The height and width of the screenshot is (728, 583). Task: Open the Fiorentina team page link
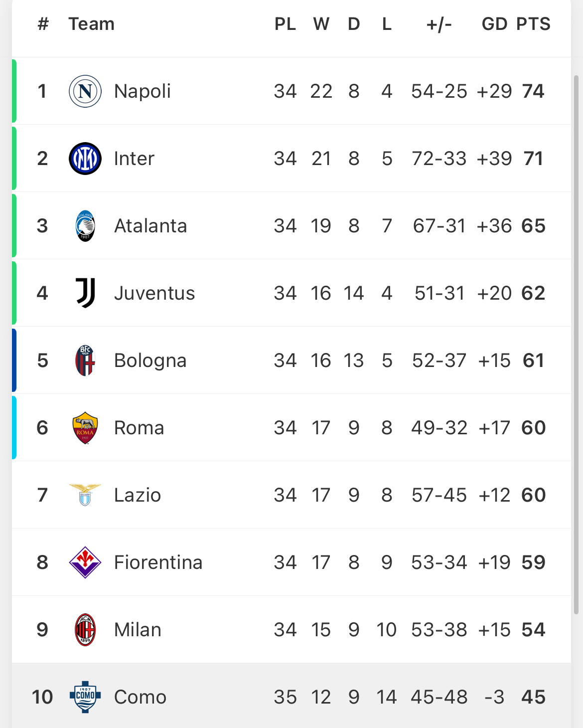tap(158, 562)
